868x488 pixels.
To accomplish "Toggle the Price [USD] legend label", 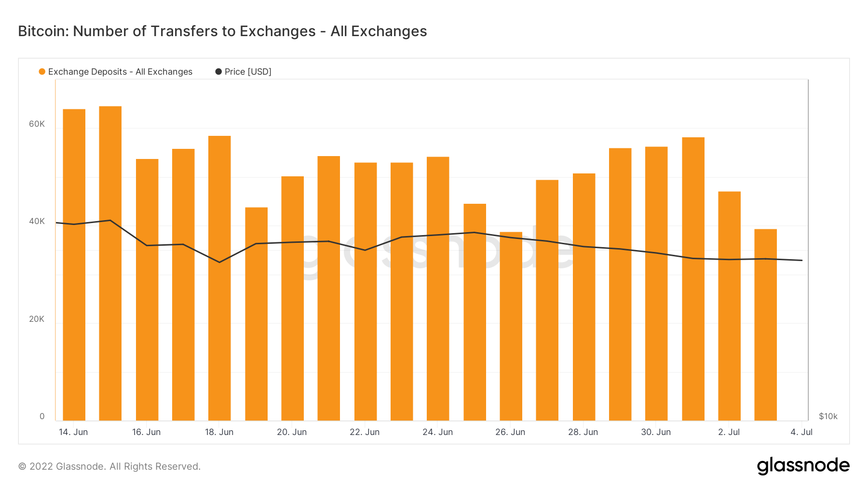I will click(x=248, y=72).
